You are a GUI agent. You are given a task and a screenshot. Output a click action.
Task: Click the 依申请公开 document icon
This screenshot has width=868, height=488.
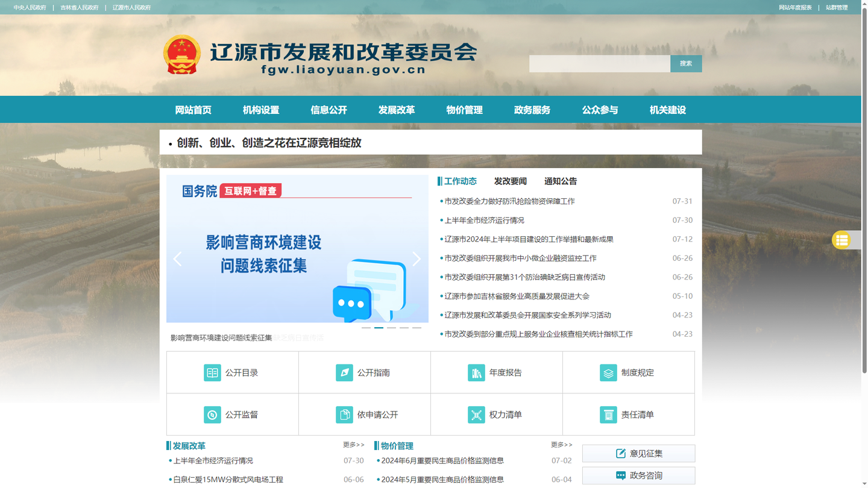pyautogui.click(x=344, y=414)
